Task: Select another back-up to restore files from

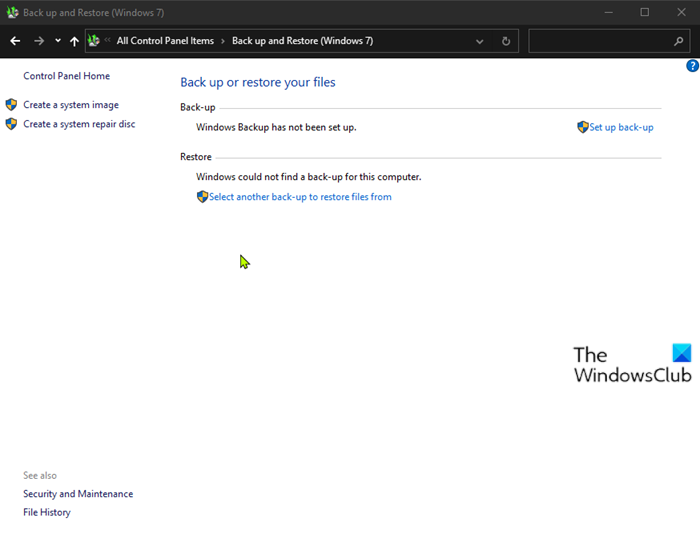Action: point(300,197)
